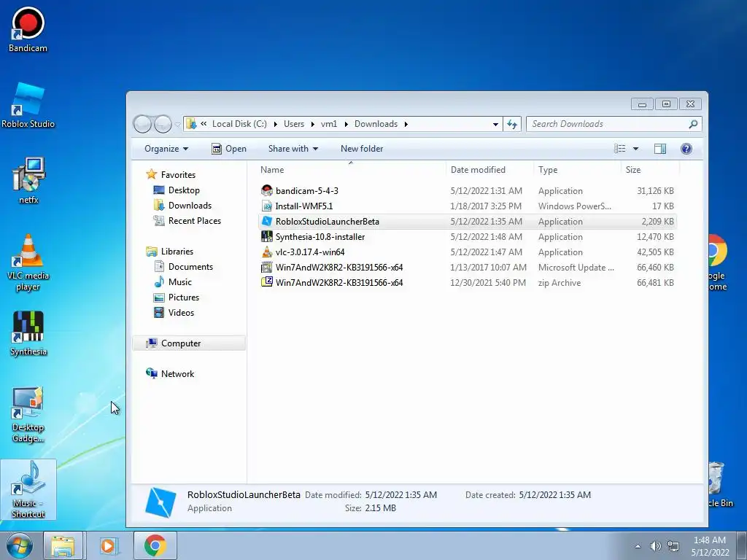
Task: Go to Local Disk (C:) breadcrumb
Action: click(239, 124)
